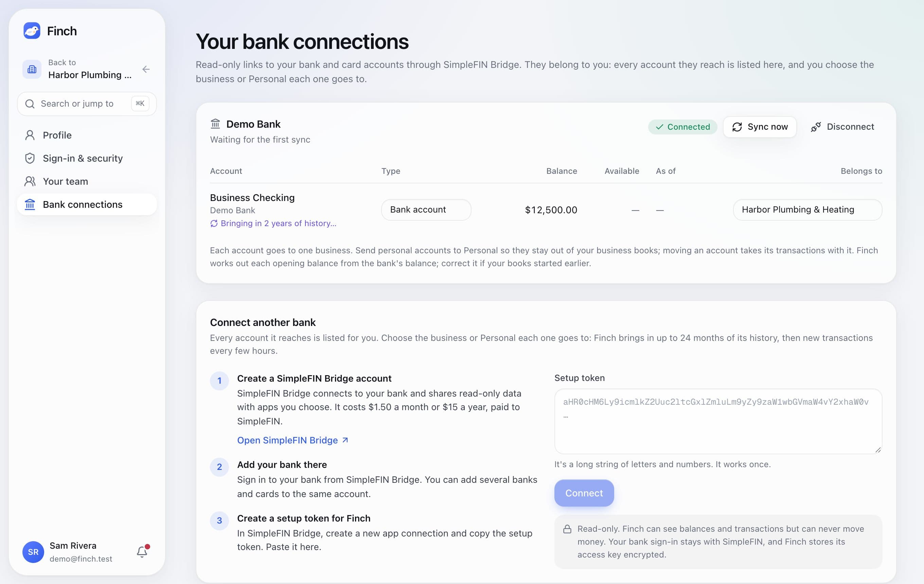
Task: Click the Connect button
Action: coord(584,493)
